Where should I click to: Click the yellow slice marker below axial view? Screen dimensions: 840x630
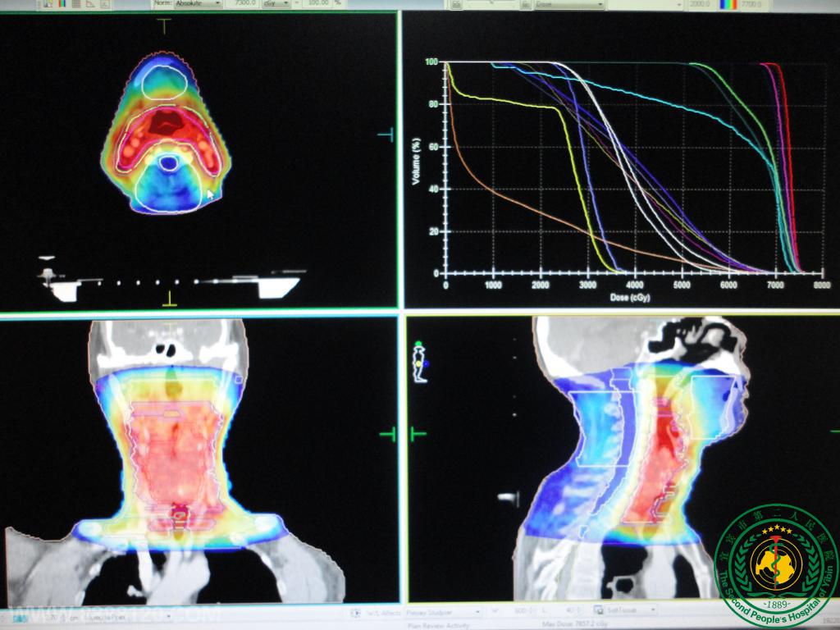(170, 299)
